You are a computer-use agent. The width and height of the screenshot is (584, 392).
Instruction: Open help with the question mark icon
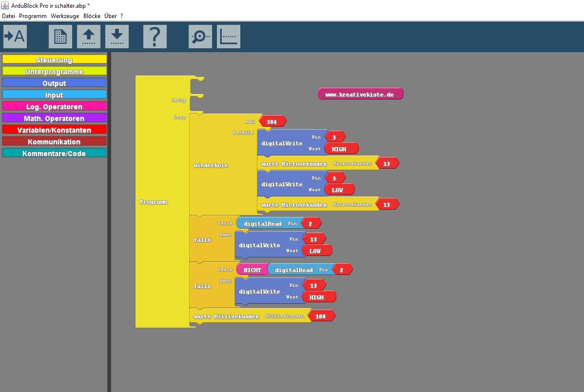[x=155, y=37]
